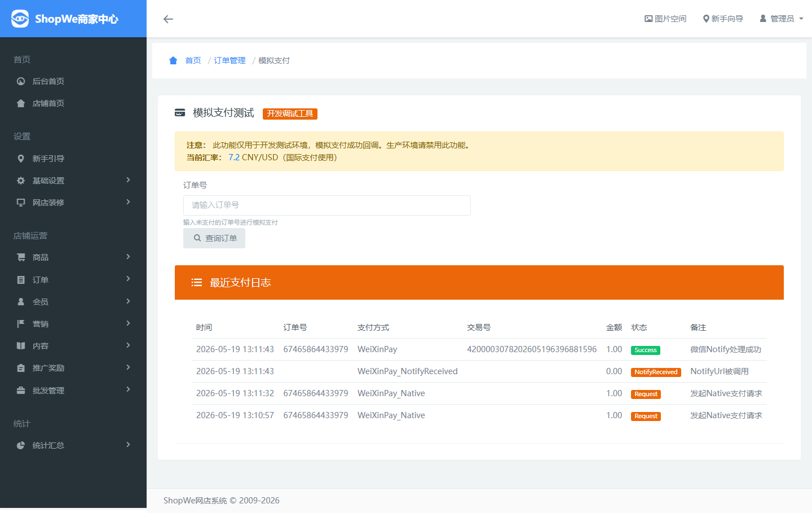The width and height of the screenshot is (812, 513).
Task: Click the 订单 list icon
Action: coord(21,280)
